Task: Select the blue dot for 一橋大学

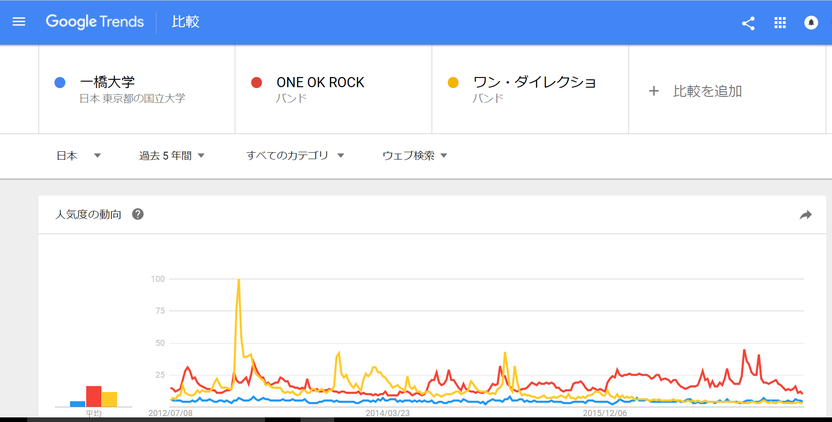Action: tap(60, 82)
